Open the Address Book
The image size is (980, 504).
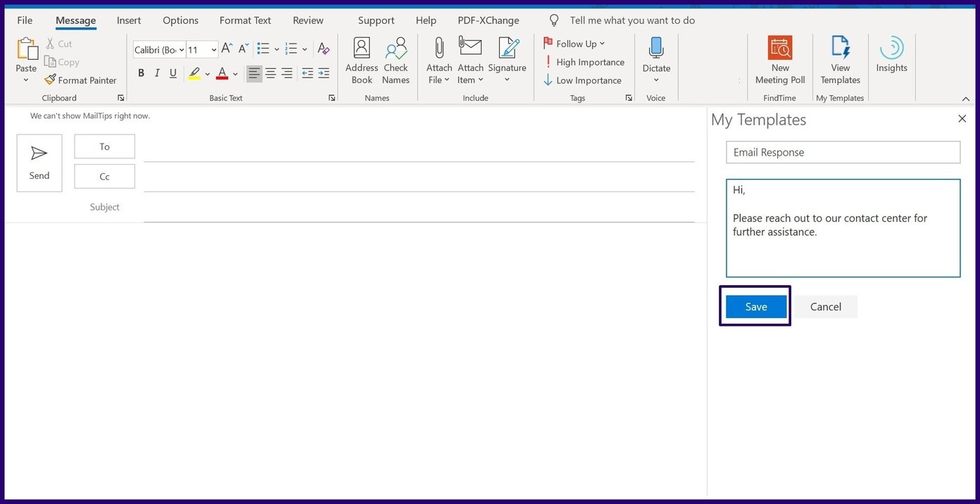[361, 60]
